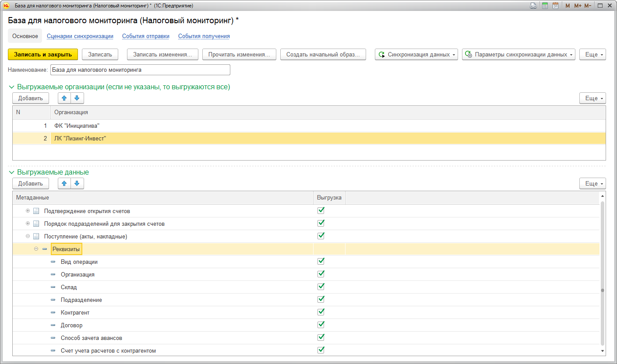This screenshot has height=364, width=617.
Task: Expand the Подтверждение открытия счетов tree node
Action: click(x=28, y=211)
